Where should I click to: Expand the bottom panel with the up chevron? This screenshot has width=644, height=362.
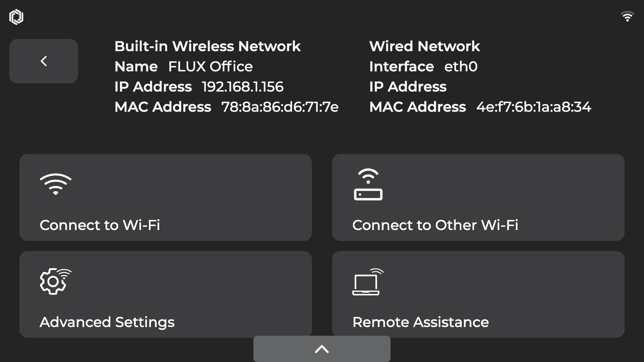tap(322, 349)
